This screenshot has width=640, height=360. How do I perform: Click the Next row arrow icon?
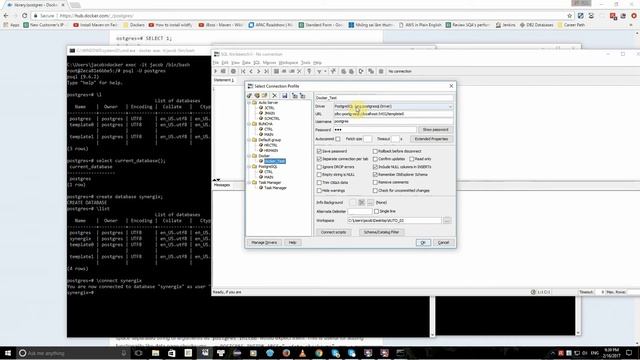pos(258,71)
